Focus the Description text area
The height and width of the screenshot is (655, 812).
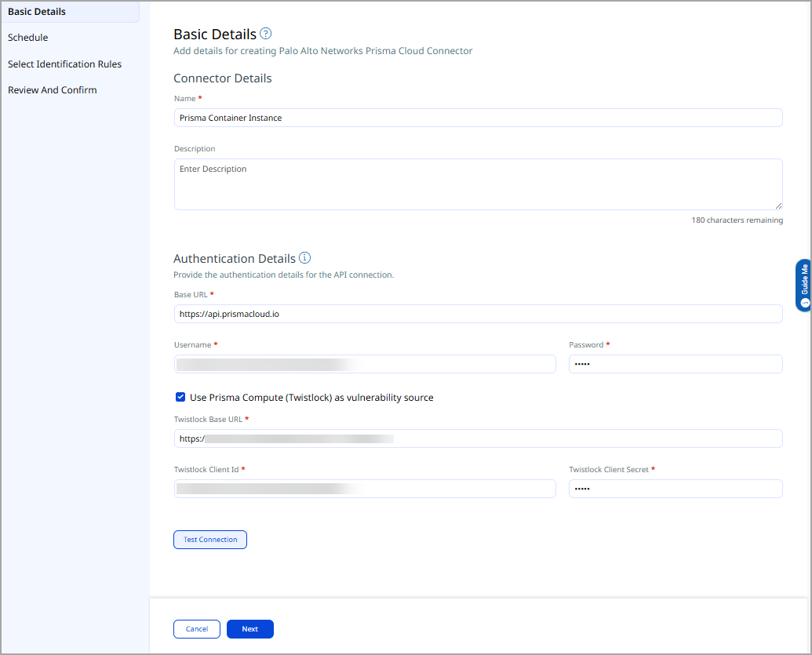pos(478,184)
